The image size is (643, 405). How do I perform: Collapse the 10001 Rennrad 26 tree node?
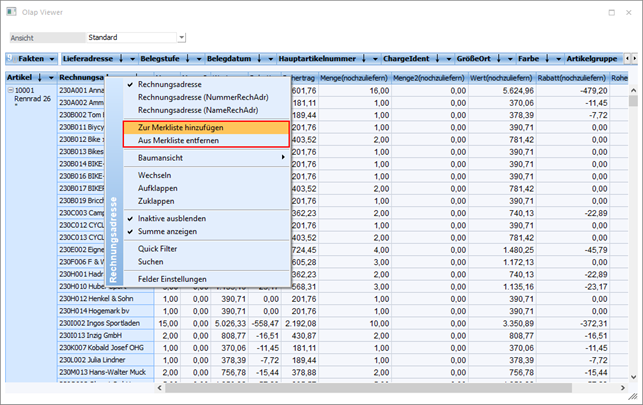10,91
